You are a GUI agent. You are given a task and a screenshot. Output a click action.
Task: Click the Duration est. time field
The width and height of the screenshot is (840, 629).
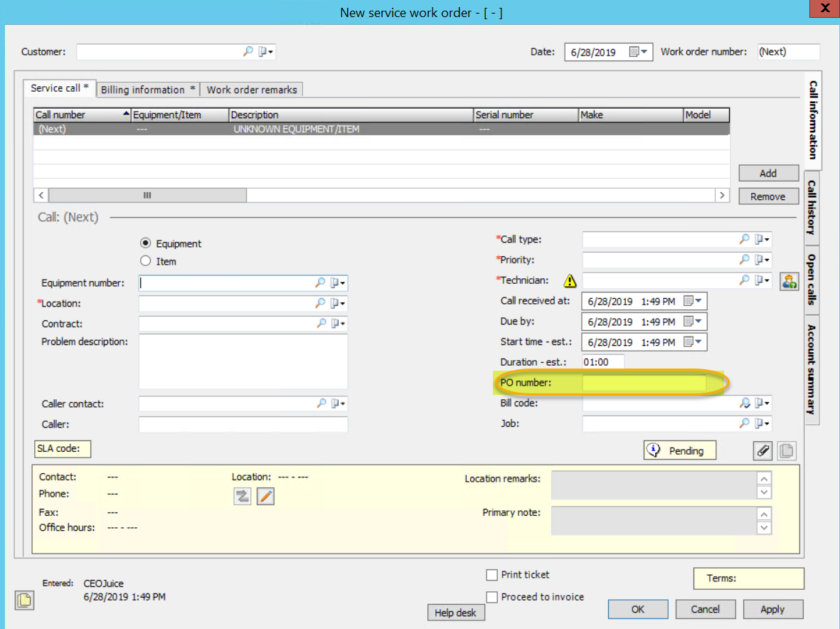pos(603,362)
